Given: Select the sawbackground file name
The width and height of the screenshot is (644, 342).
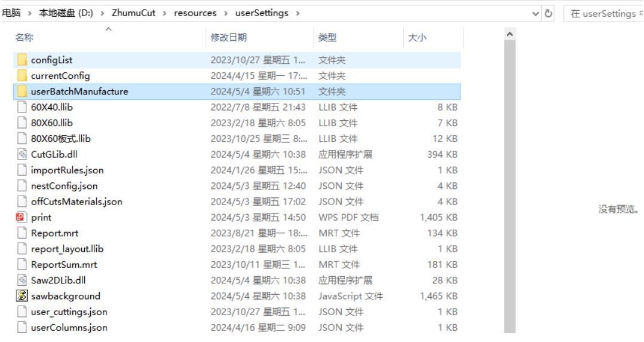Looking at the screenshot, I should [66, 296].
